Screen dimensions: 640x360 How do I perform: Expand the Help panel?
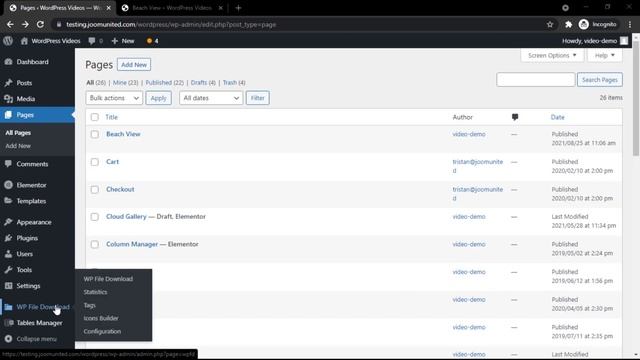pos(604,56)
